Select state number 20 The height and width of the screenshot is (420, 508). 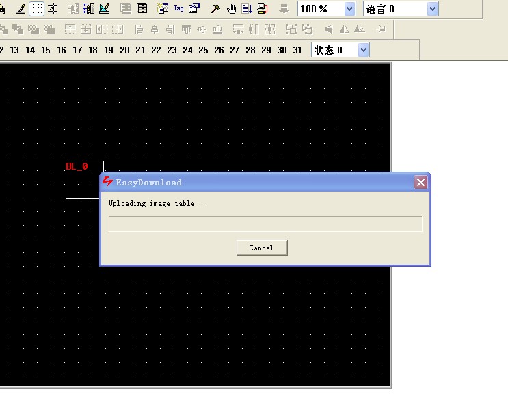click(x=124, y=50)
